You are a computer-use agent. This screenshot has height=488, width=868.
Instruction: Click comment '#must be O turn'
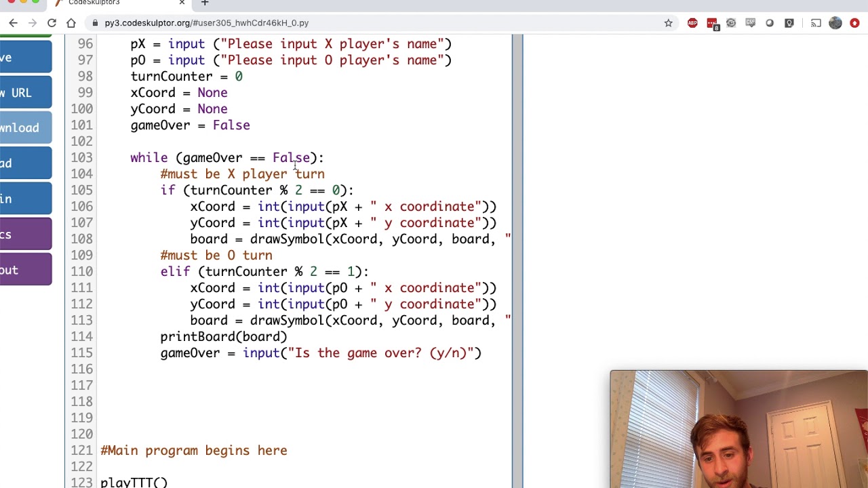(x=216, y=256)
